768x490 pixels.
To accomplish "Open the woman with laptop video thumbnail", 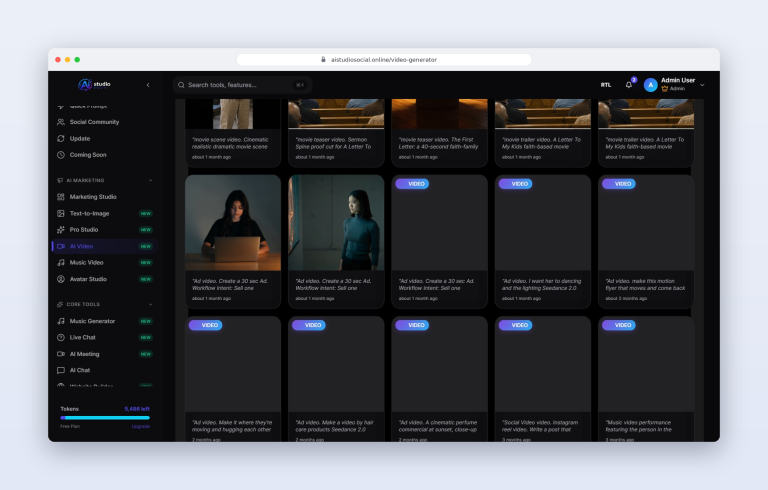I will (x=233, y=223).
